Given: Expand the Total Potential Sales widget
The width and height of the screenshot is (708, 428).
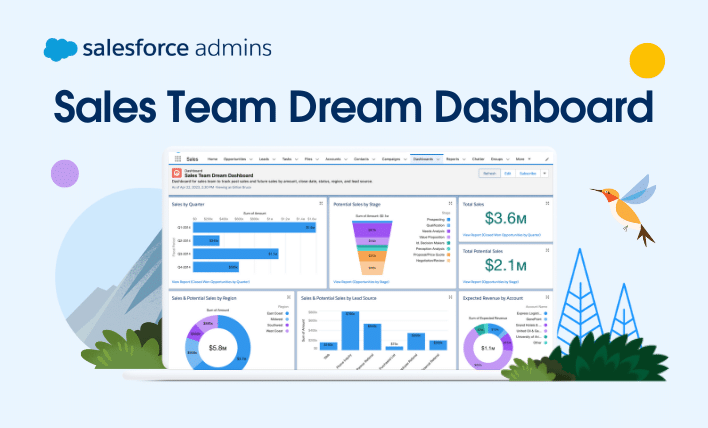Looking at the screenshot, I should tap(547, 250).
